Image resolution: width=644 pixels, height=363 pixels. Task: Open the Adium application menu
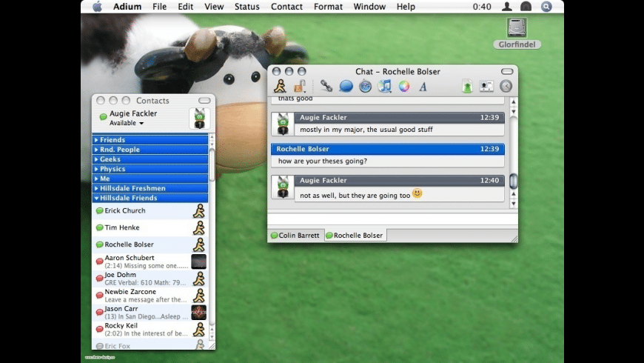[127, 7]
